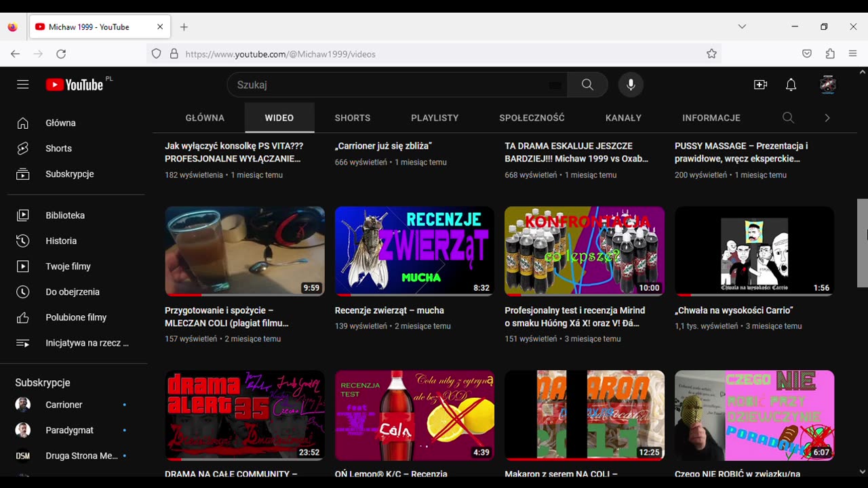Viewport: 868px width, 488px height.
Task: Open the INFORMACJE tab
Action: click(x=711, y=118)
